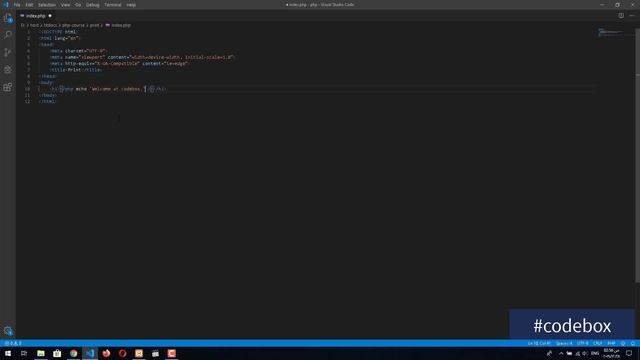The image size is (640, 360).
Task: Open Opera from the taskbar
Action: click(122, 353)
